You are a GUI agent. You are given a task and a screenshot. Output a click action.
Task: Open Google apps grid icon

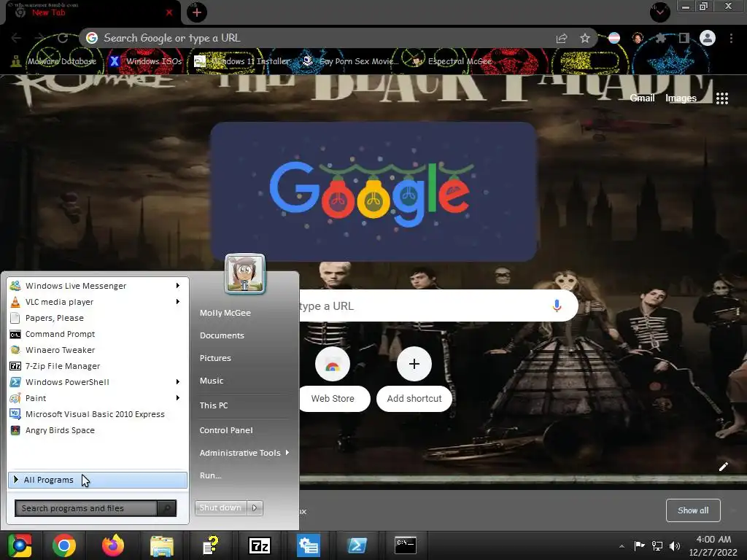722,98
